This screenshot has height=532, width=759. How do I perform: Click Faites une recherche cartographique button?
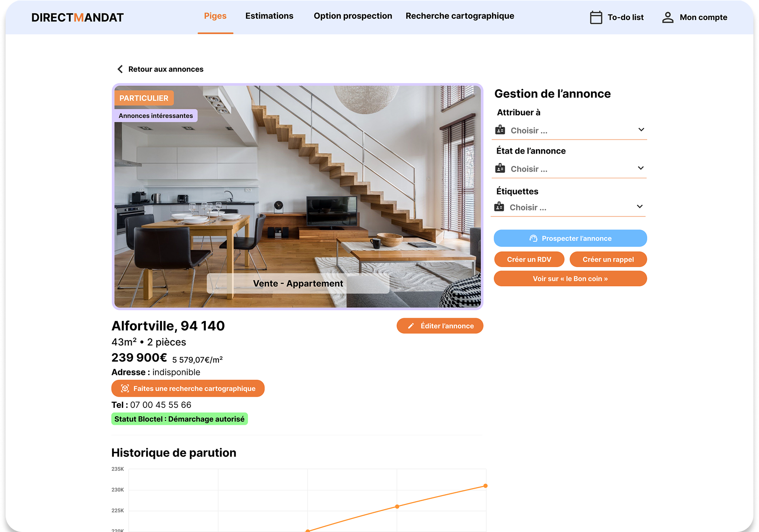coord(188,388)
